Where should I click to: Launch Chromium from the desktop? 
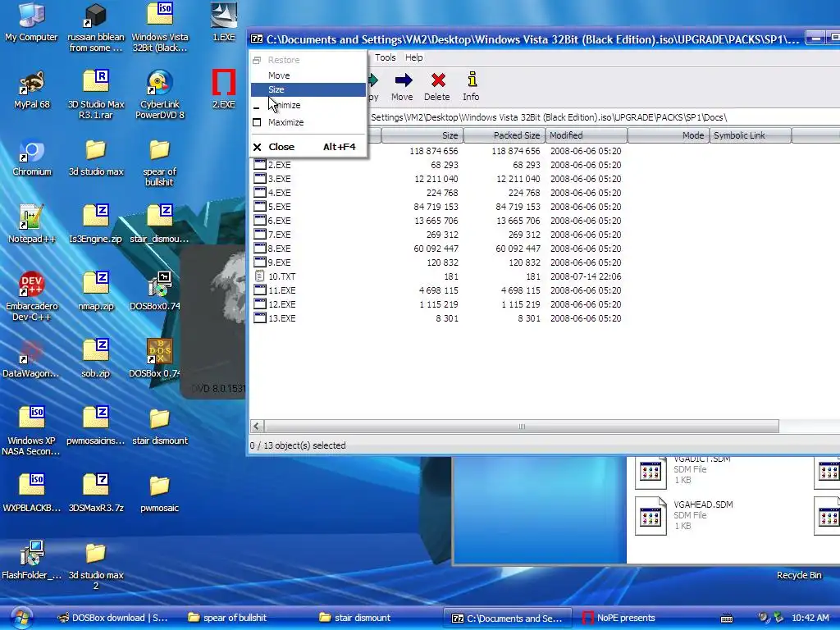(32, 152)
